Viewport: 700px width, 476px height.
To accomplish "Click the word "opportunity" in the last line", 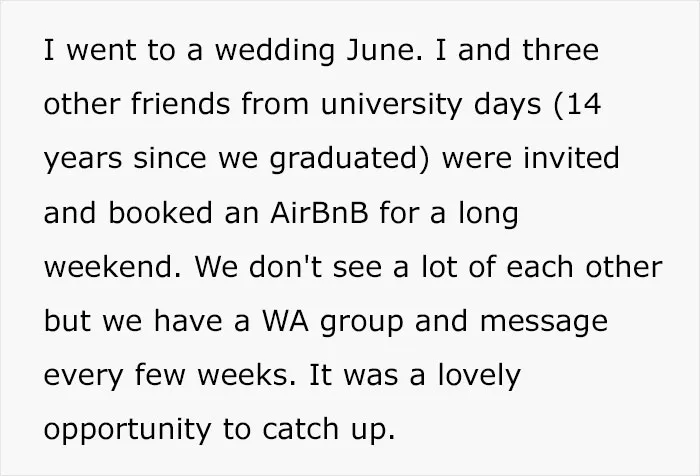I will coord(127,431).
